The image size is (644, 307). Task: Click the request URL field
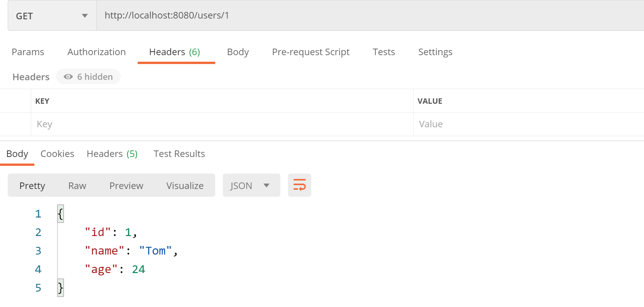pyautogui.click(x=370, y=15)
